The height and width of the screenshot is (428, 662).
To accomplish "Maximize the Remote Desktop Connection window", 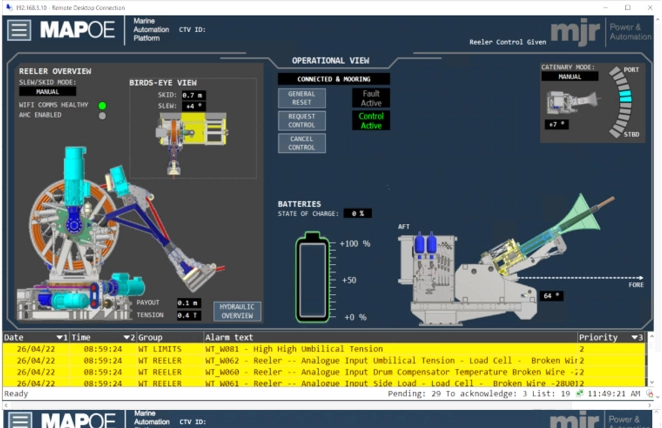I will pyautogui.click(x=628, y=7).
